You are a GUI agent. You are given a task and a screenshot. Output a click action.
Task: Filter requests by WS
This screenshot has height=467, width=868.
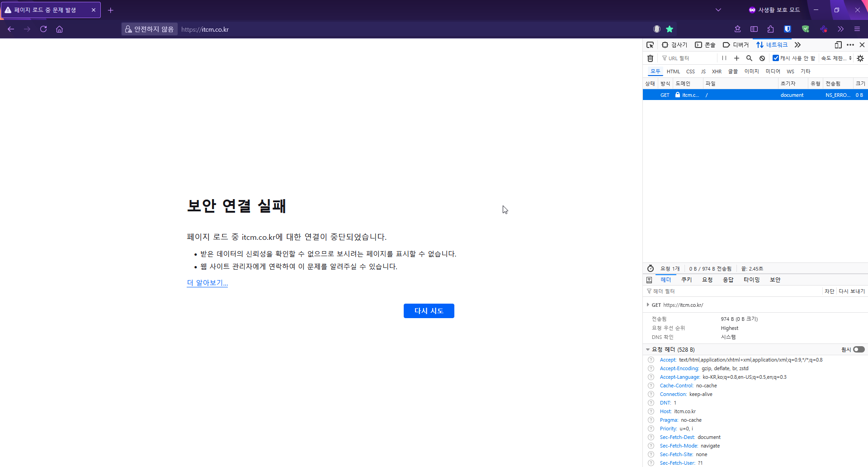(x=790, y=71)
